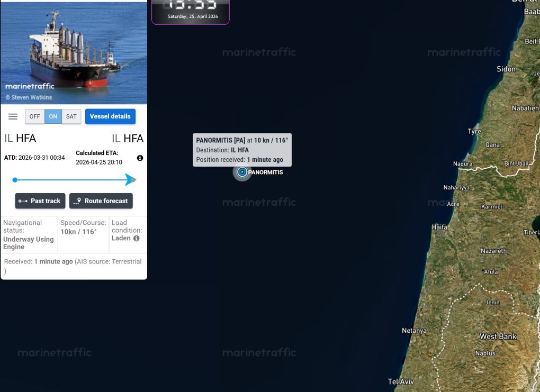This screenshot has height=392, width=540.
Task: Click the destination port IL HFA
Action: tap(128, 139)
